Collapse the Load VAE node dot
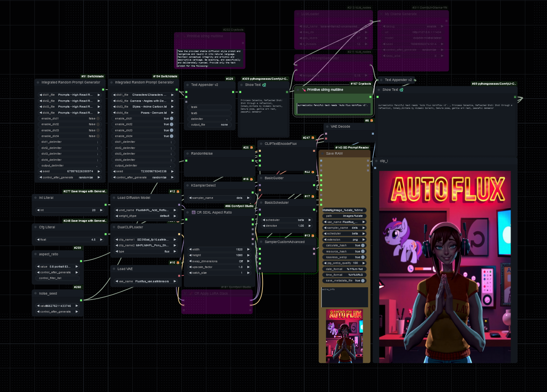Viewport: 547px width, 392px height. [114, 269]
